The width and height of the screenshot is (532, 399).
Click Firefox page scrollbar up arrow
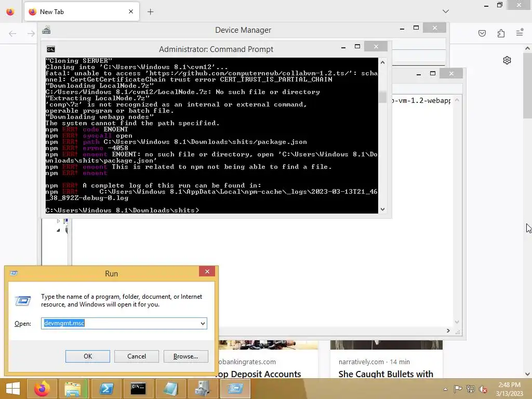pos(527,48)
